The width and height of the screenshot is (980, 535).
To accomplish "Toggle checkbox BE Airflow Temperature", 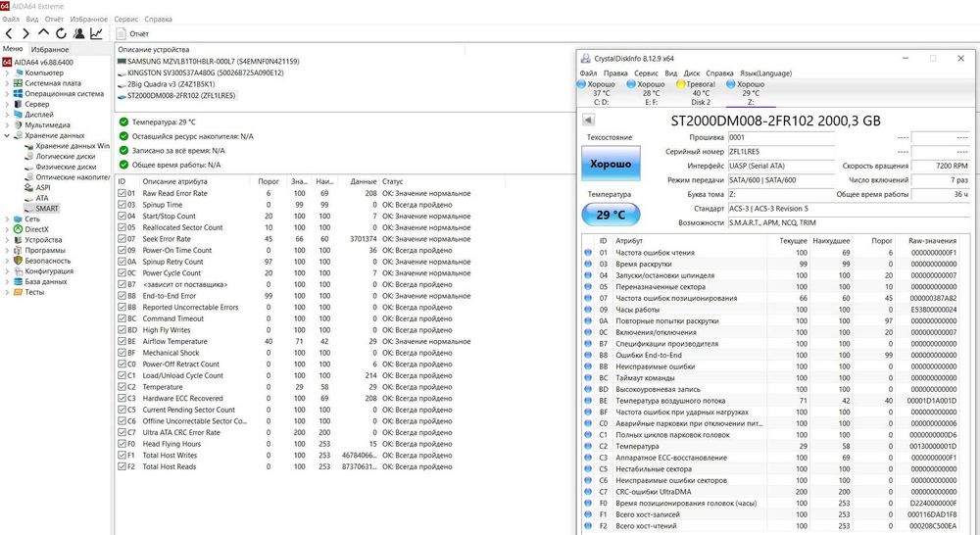I will [122, 341].
